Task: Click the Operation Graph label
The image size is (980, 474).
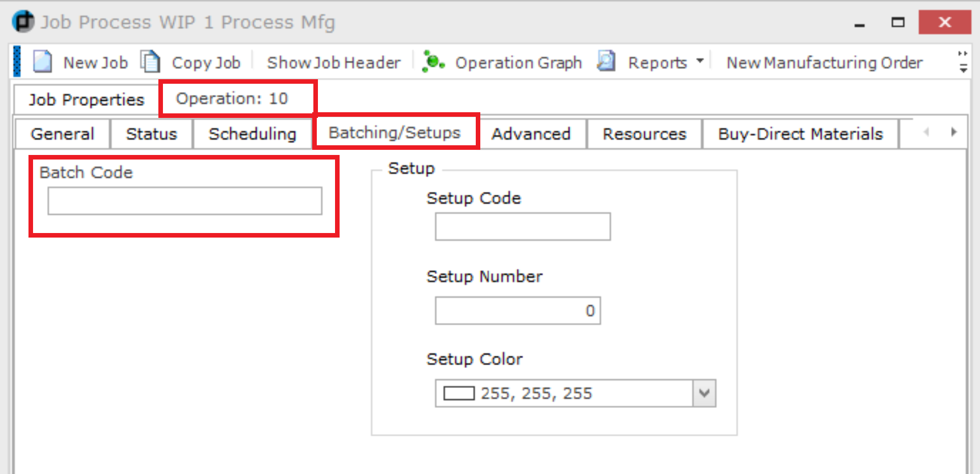Action: pos(518,63)
